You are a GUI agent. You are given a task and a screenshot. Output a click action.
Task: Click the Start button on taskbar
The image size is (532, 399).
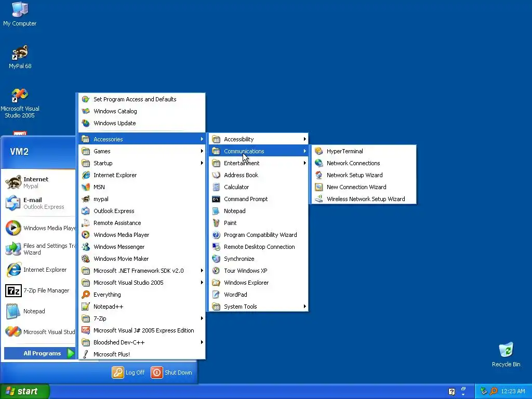tap(24, 391)
